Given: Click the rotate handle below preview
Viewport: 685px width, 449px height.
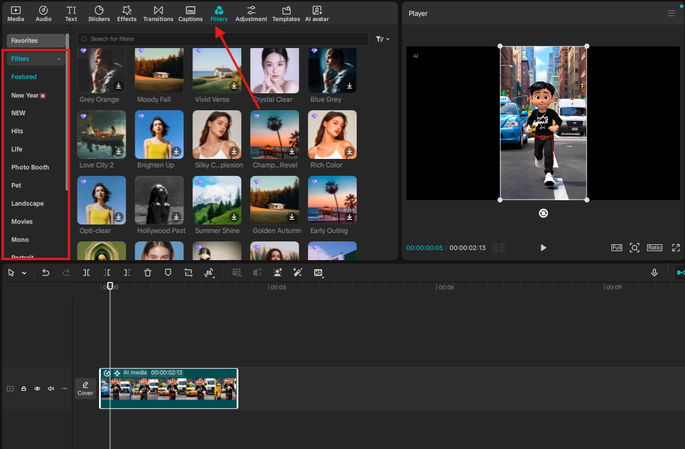Looking at the screenshot, I should tap(543, 213).
